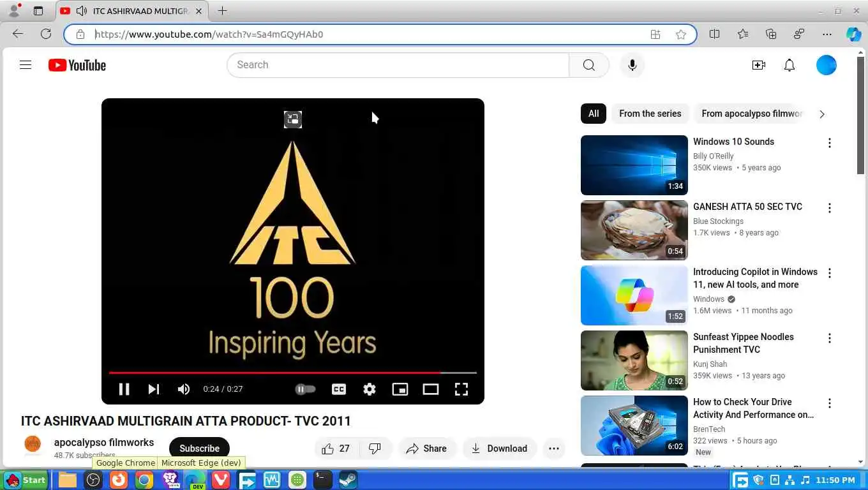This screenshot has width=868, height=490.
Task: Open the Start menu
Action: pyautogui.click(x=26, y=480)
